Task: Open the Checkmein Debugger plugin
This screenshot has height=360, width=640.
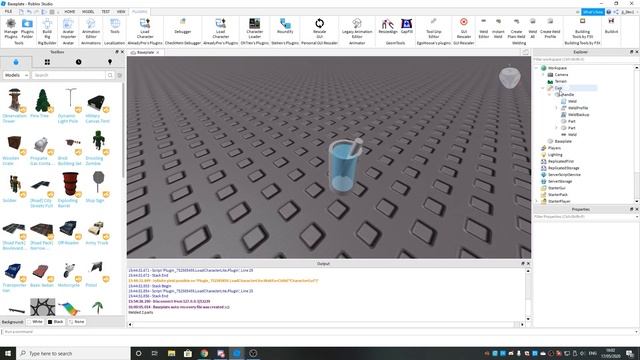Action: coord(182,26)
